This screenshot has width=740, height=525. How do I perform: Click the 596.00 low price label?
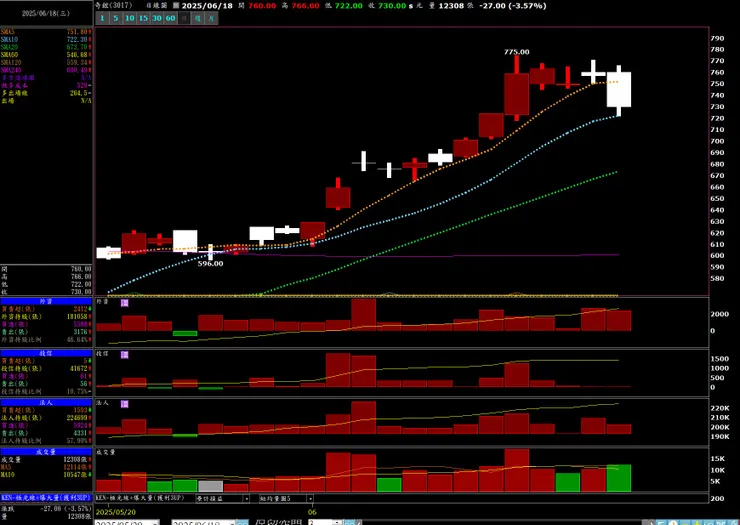210,263
